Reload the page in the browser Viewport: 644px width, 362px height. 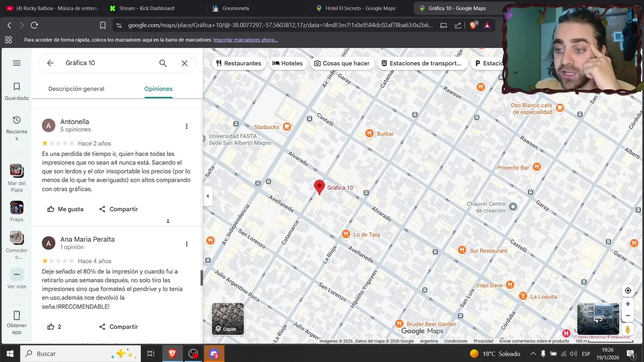tap(34, 25)
